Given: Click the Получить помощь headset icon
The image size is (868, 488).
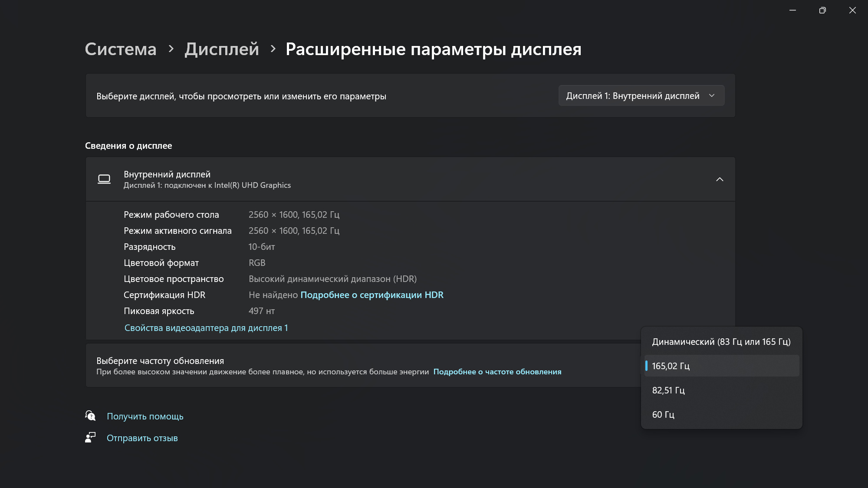Looking at the screenshot, I should point(90,416).
